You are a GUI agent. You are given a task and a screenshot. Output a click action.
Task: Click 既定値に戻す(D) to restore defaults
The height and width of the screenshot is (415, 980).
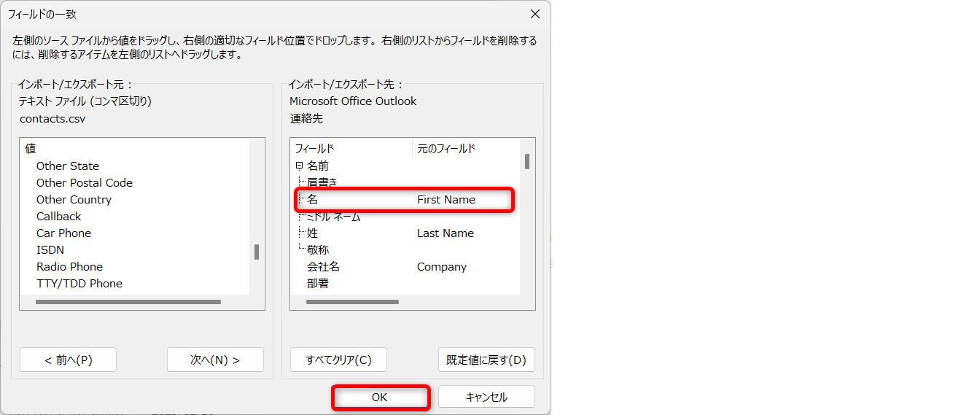point(486,360)
